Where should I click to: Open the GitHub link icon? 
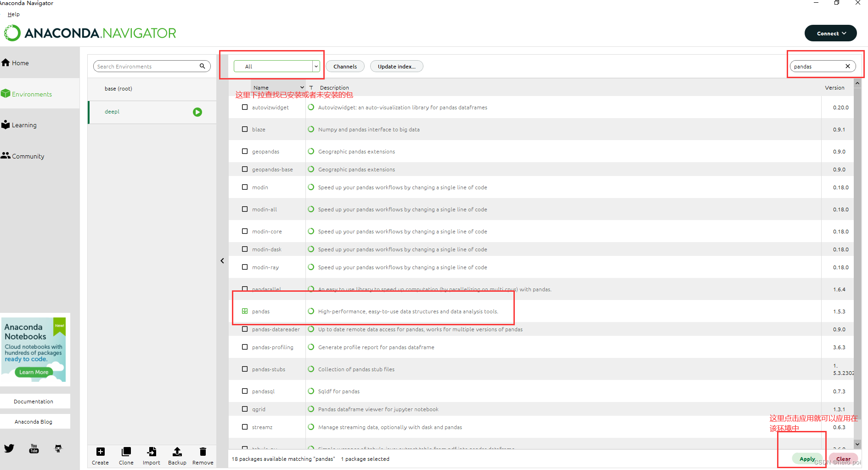(58, 448)
